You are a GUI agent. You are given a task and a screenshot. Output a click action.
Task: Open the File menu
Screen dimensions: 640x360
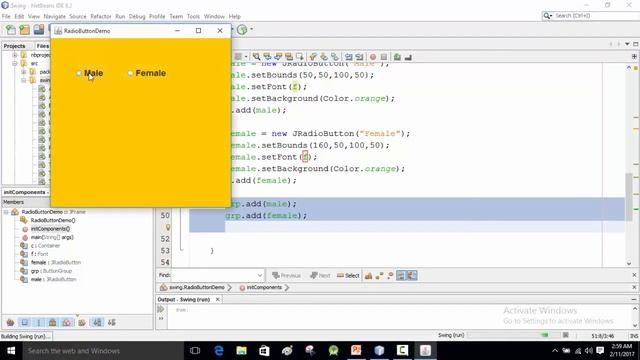click(6, 16)
